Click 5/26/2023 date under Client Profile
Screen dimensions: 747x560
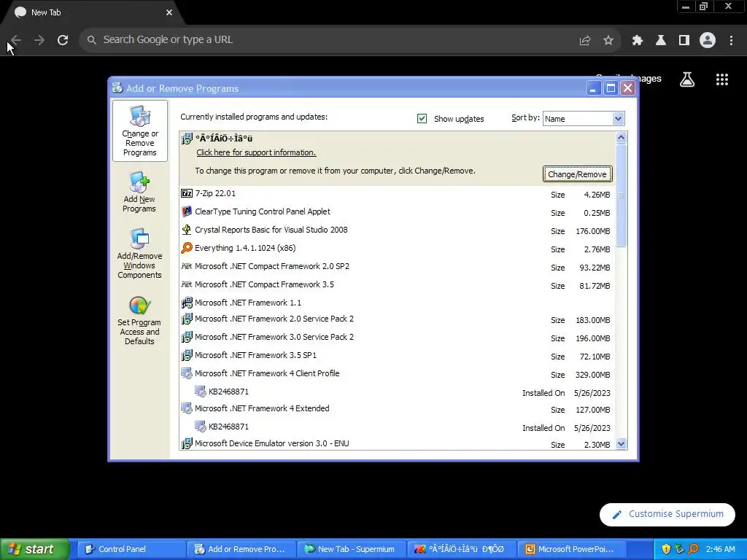click(592, 393)
